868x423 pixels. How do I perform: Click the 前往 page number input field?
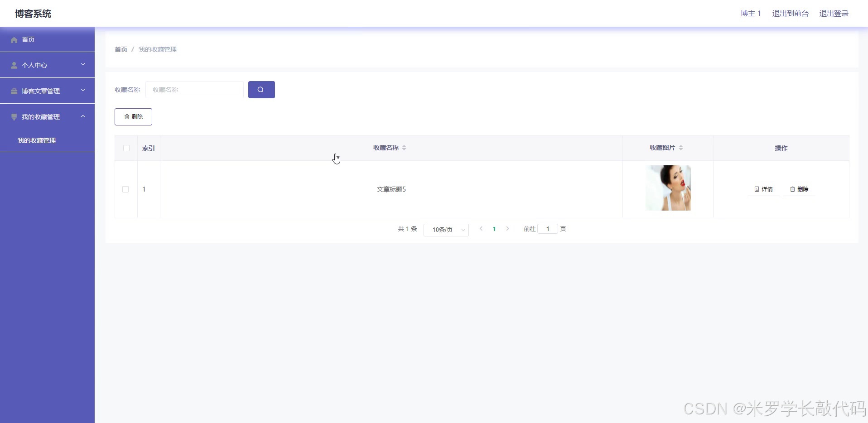tap(548, 229)
